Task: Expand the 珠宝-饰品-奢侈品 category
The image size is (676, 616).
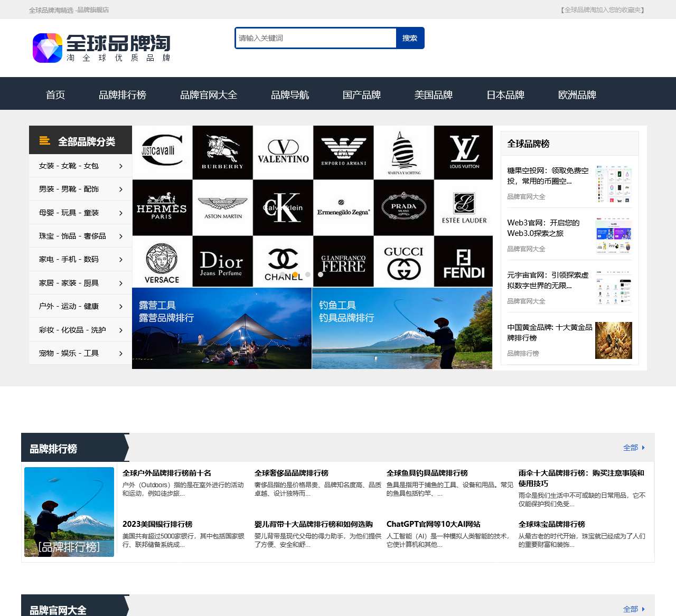Action: click(x=80, y=236)
